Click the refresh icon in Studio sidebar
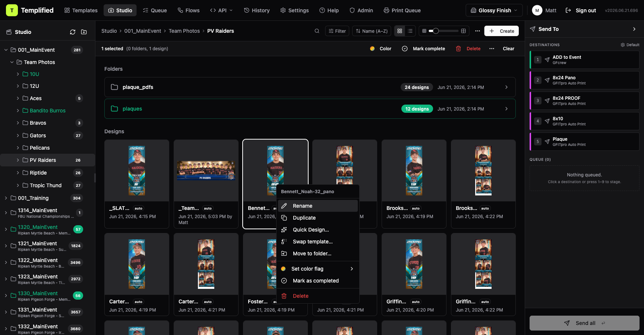The width and height of the screenshot is (644, 335). 73,32
